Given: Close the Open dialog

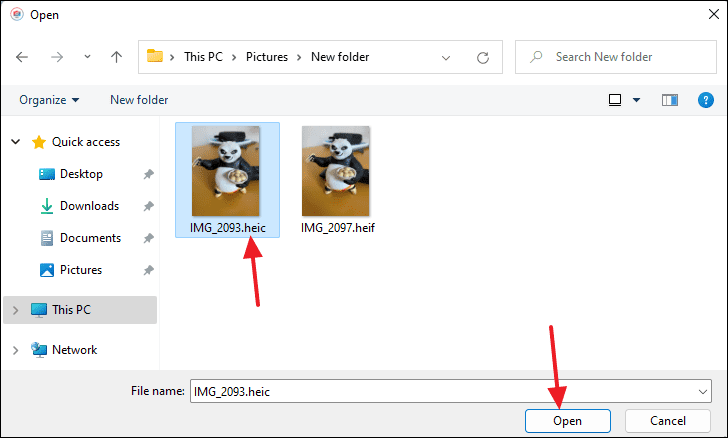Looking at the screenshot, I should click(x=714, y=14).
